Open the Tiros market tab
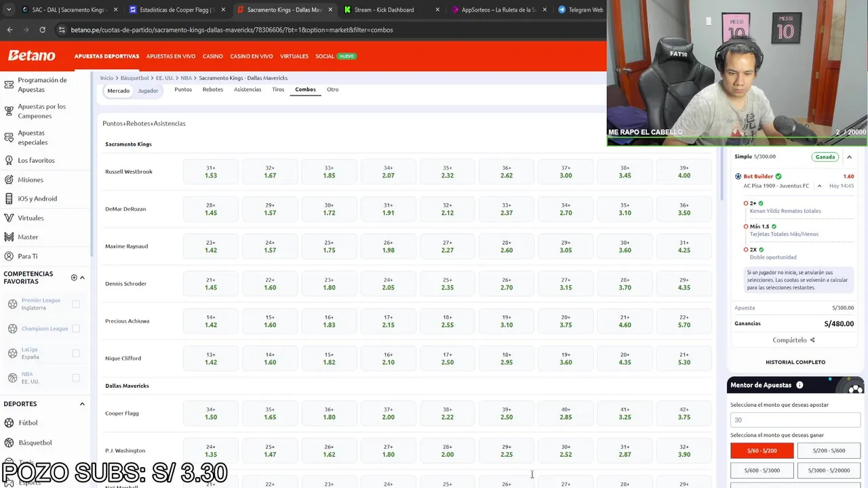 click(x=278, y=89)
